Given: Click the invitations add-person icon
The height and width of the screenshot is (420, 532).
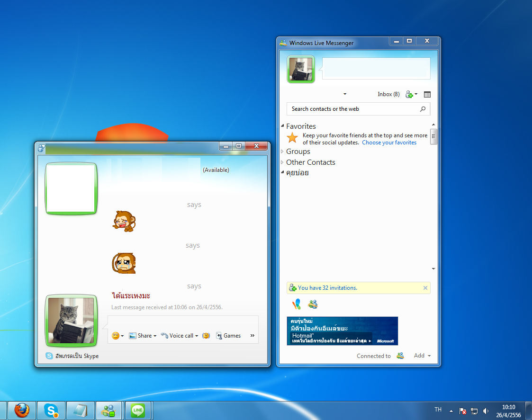Looking at the screenshot, I should click(292, 288).
